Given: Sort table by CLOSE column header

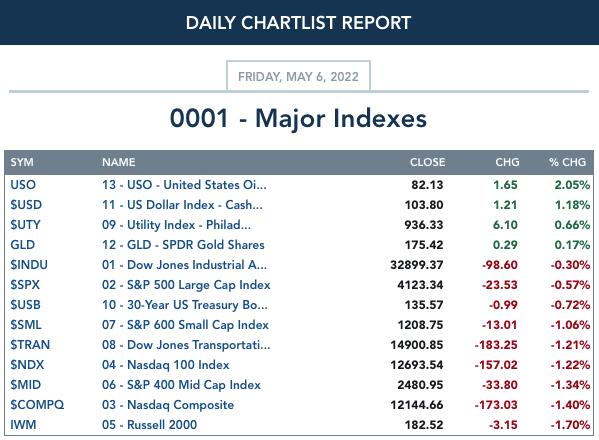Looking at the screenshot, I should coord(427,162).
